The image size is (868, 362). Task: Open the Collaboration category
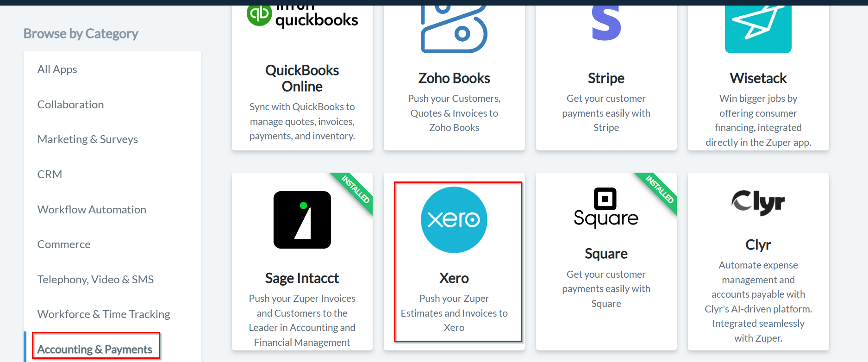pos(71,105)
